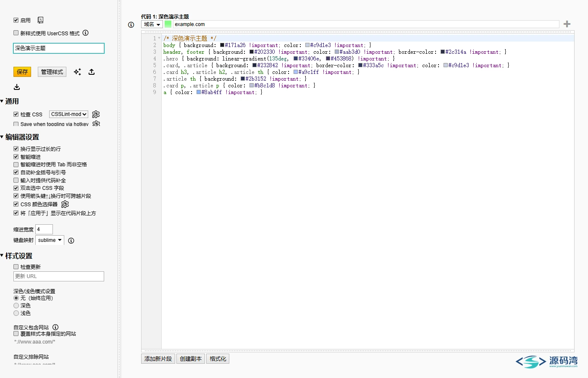Check the 检查更新 checkbox
Viewport: 588px width, 378px height.
(x=16, y=267)
